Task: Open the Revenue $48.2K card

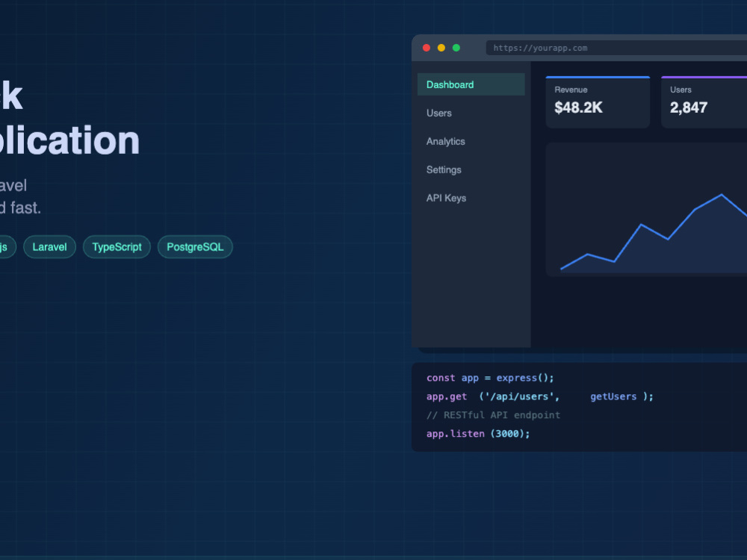Action: click(x=598, y=102)
